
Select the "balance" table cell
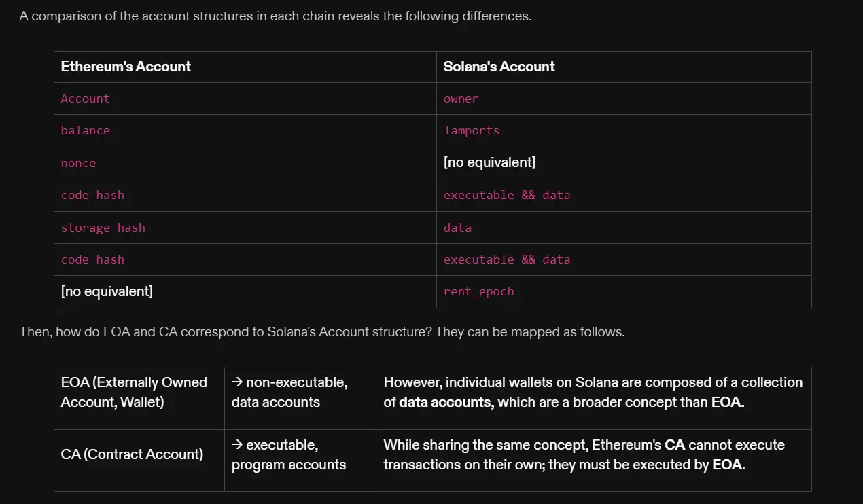click(245, 130)
